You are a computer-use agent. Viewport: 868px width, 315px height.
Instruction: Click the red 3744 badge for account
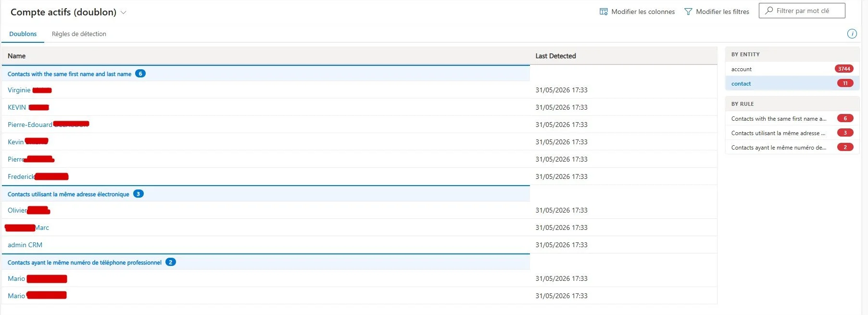tap(844, 69)
